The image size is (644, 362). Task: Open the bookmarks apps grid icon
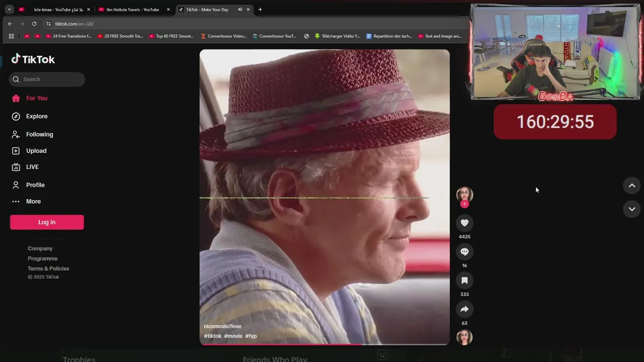(x=11, y=36)
